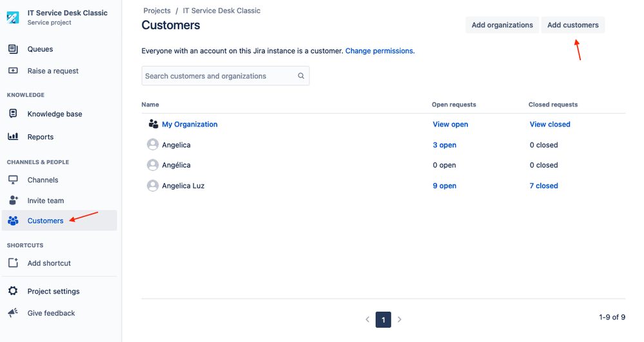This screenshot has width=644, height=342.
Task: Click the Raise a request icon
Action: coord(13,71)
